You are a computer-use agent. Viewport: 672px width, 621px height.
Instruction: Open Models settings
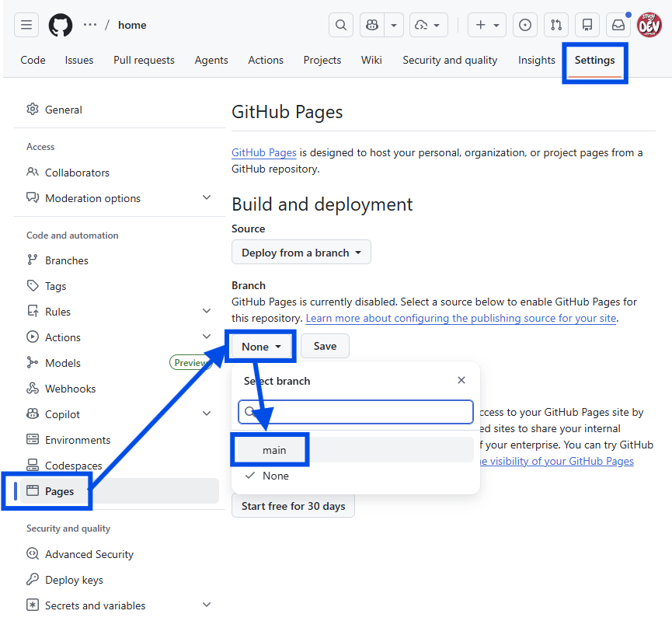tap(63, 363)
